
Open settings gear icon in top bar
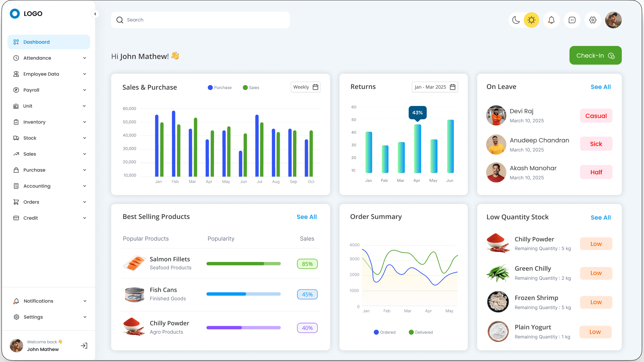(x=593, y=20)
